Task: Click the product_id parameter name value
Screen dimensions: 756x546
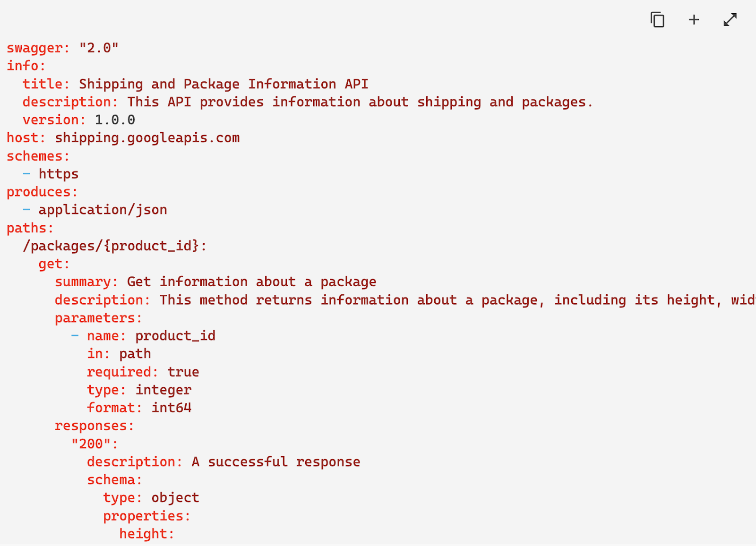Action: point(175,336)
